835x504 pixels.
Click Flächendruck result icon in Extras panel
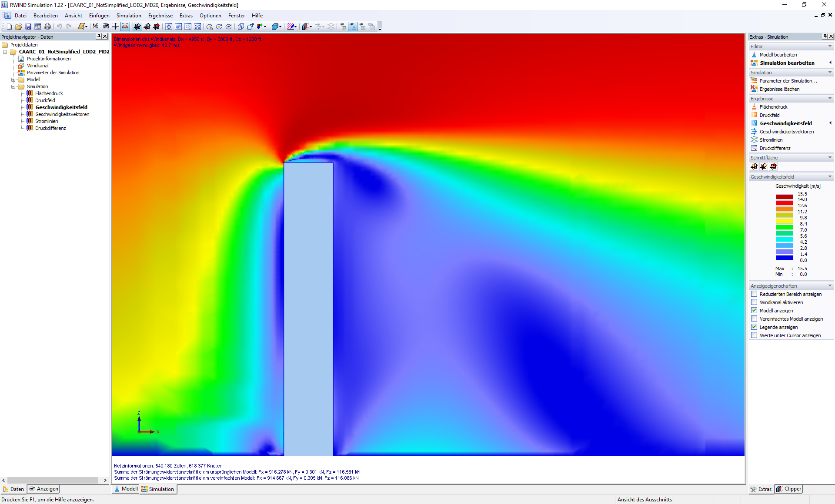click(755, 107)
